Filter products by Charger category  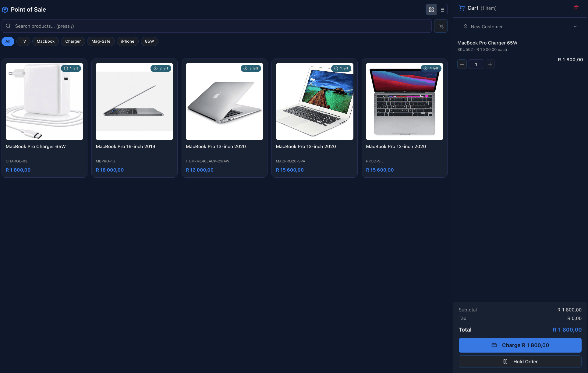73,41
